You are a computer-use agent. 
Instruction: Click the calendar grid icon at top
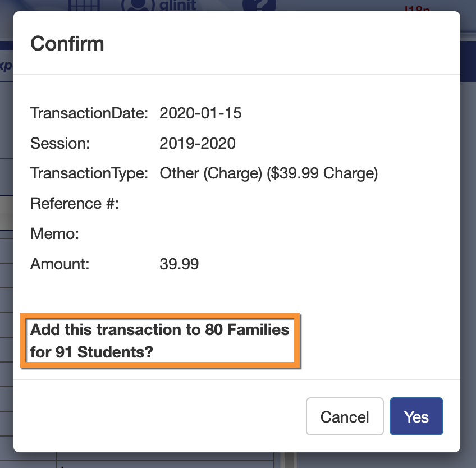click(84, 4)
